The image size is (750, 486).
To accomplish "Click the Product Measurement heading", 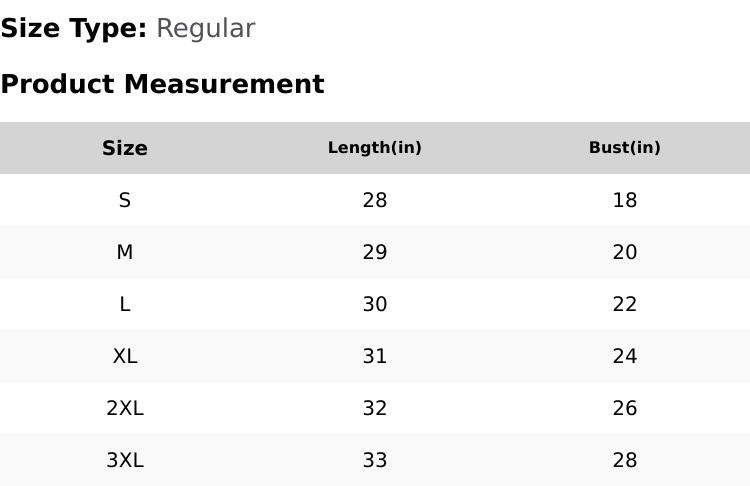I will point(162,84).
